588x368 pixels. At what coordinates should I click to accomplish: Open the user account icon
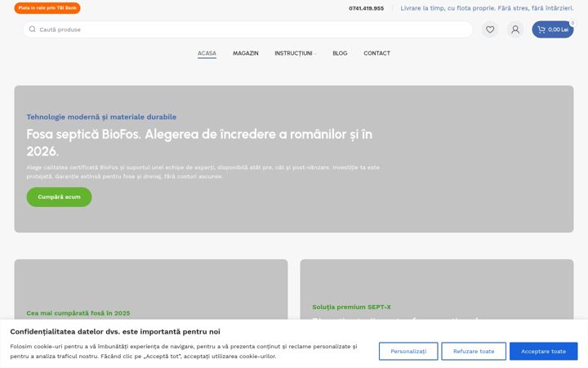pos(515,29)
